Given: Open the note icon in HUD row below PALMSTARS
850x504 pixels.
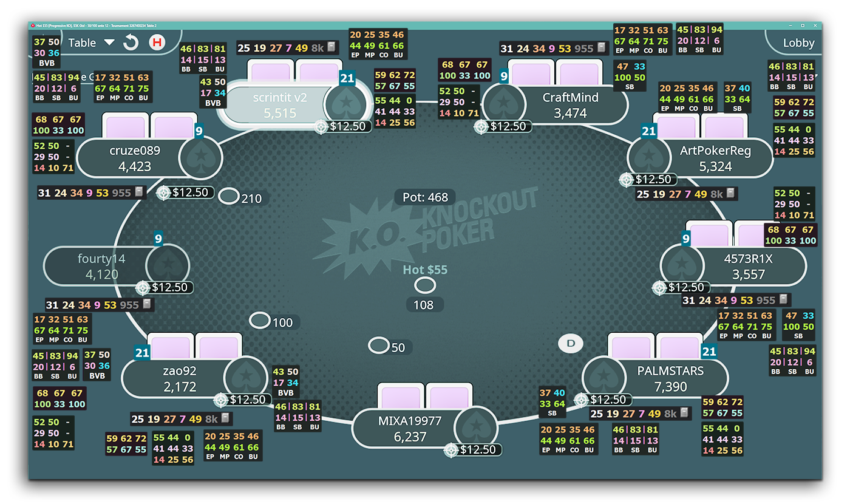Looking at the screenshot, I should (684, 413).
